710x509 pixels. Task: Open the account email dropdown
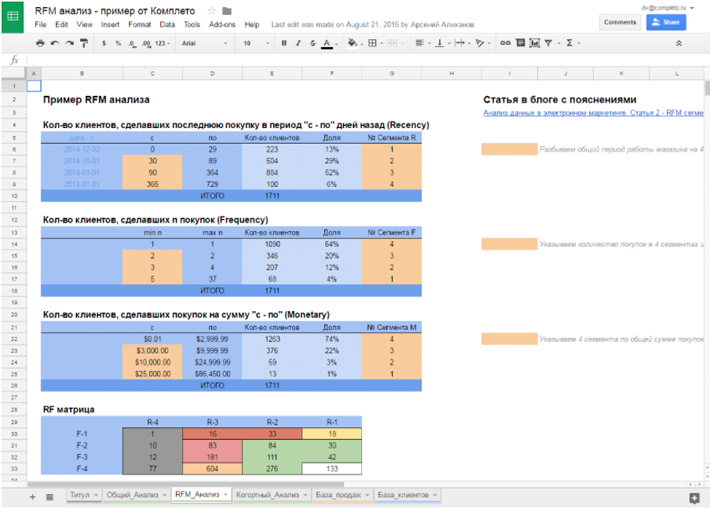(667, 8)
